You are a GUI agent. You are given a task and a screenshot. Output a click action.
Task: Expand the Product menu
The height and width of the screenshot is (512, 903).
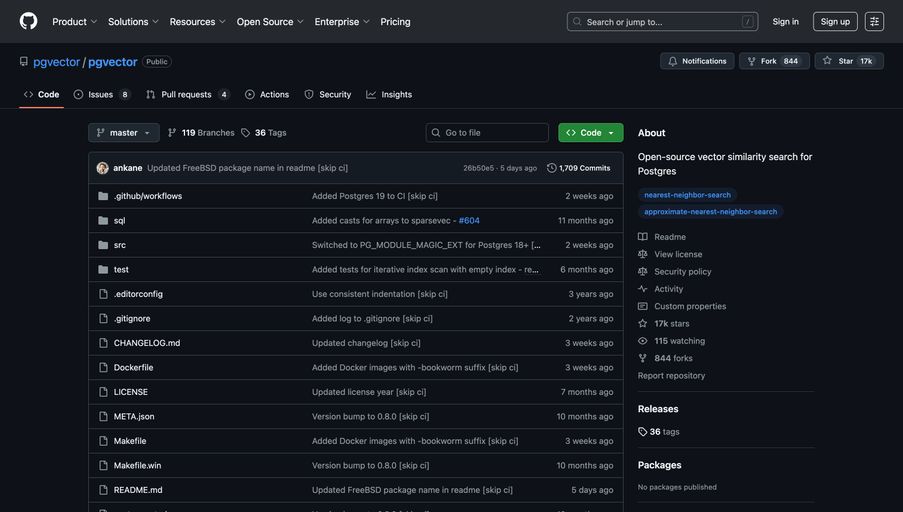[x=75, y=21]
